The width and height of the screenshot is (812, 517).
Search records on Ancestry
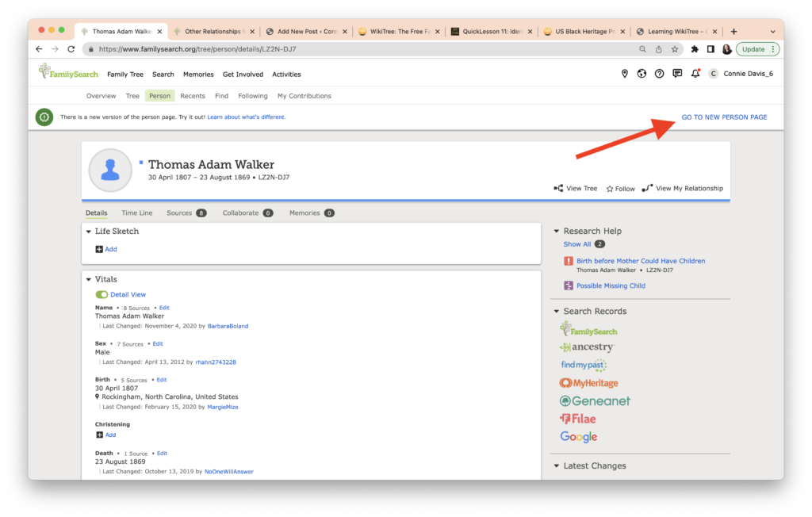point(588,347)
